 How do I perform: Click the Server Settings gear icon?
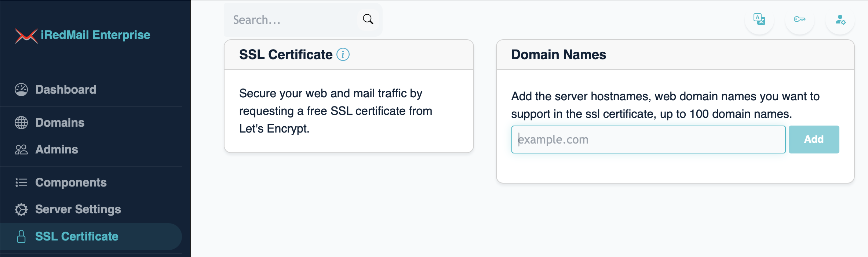[21, 209]
